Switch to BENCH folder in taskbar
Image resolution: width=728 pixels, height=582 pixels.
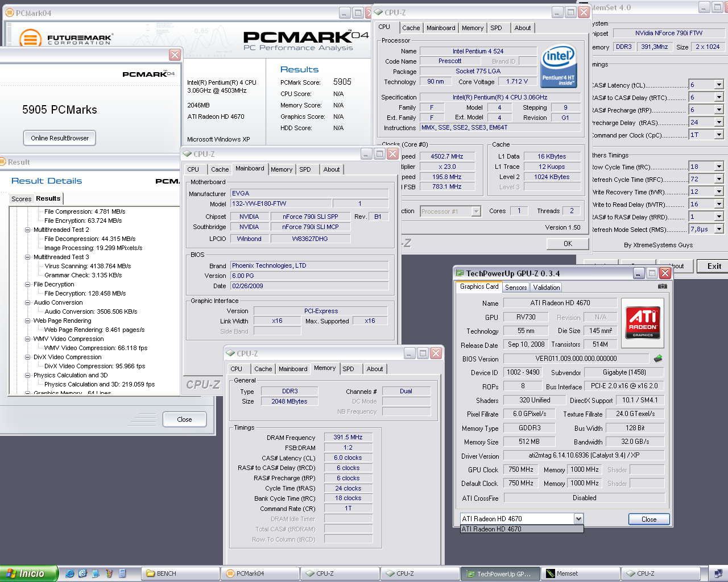tap(181, 573)
